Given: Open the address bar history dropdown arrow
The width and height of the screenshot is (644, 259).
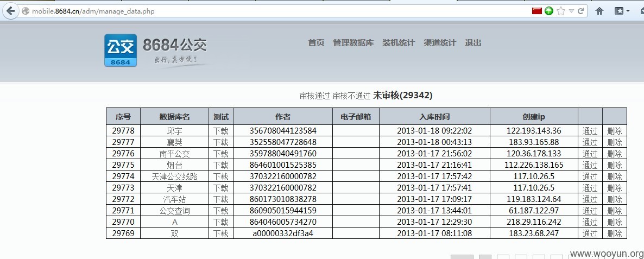Looking at the screenshot, I should [571, 11].
